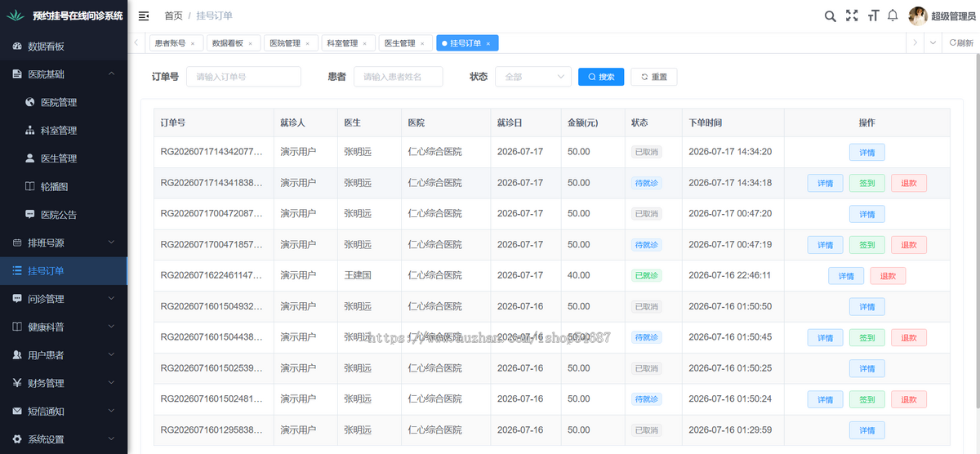Open 医院公告 in the sidebar

pyautogui.click(x=64, y=215)
